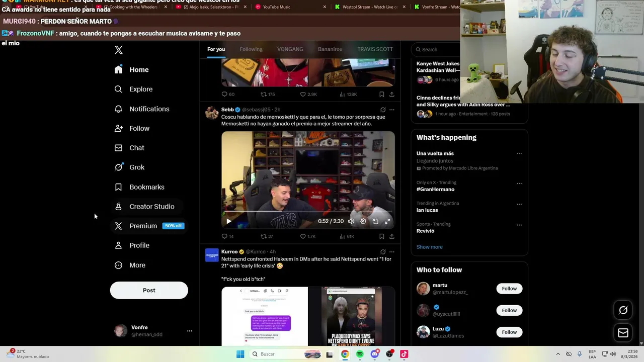This screenshot has width=644, height=362.
Task: Open Premium 50% off offer
Action: click(x=149, y=226)
